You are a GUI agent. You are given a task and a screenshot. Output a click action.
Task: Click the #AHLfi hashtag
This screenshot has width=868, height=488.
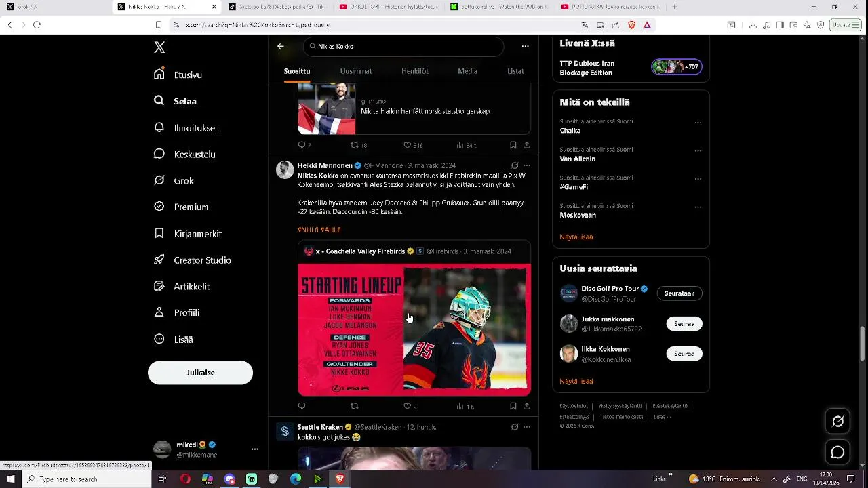tap(330, 230)
